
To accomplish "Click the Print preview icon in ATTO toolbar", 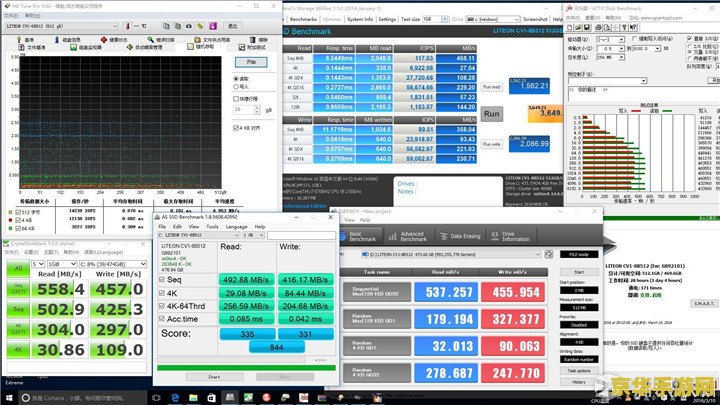I will point(606,28).
